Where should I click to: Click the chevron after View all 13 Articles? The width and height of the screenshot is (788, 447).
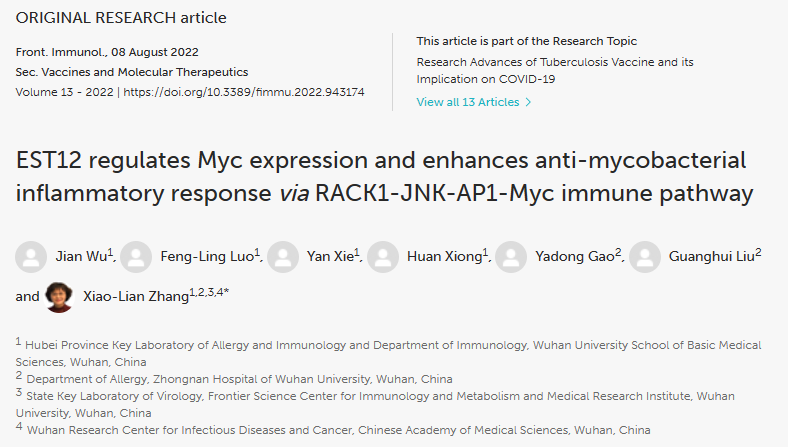pos(528,102)
